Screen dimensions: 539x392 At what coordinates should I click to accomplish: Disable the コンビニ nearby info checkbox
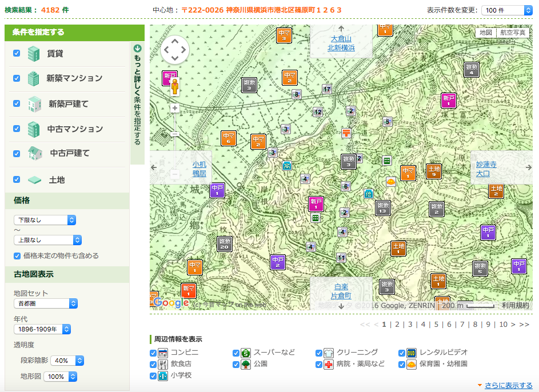153,353
